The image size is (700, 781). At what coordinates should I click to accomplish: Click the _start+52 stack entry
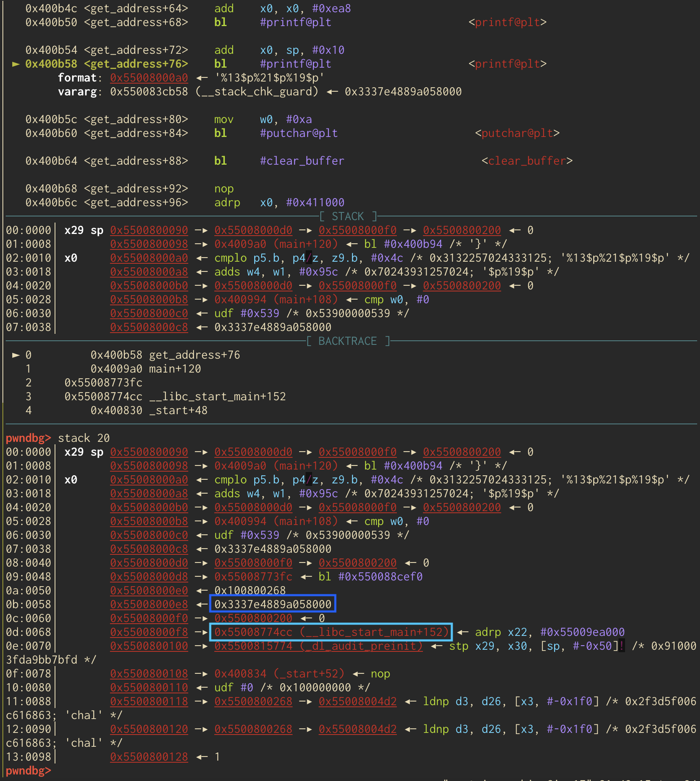279,674
